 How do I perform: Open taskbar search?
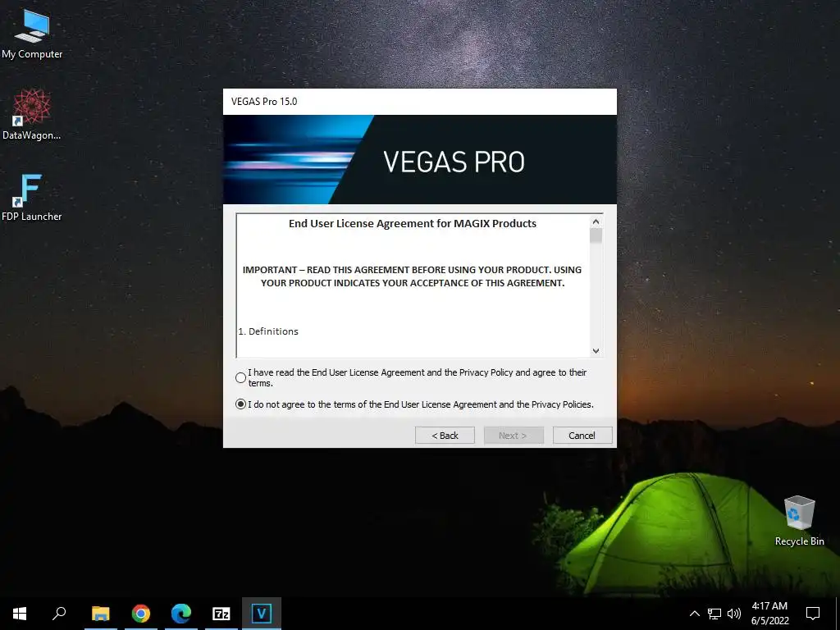pos(59,614)
